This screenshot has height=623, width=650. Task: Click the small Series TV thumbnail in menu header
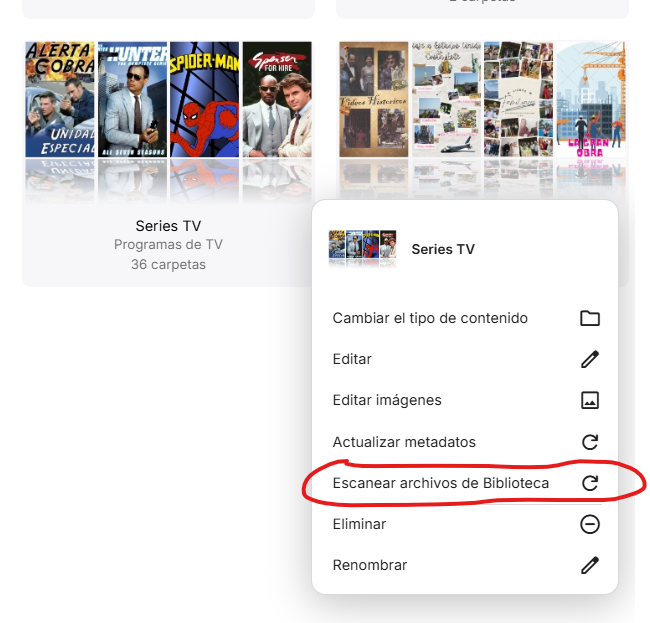[364, 249]
